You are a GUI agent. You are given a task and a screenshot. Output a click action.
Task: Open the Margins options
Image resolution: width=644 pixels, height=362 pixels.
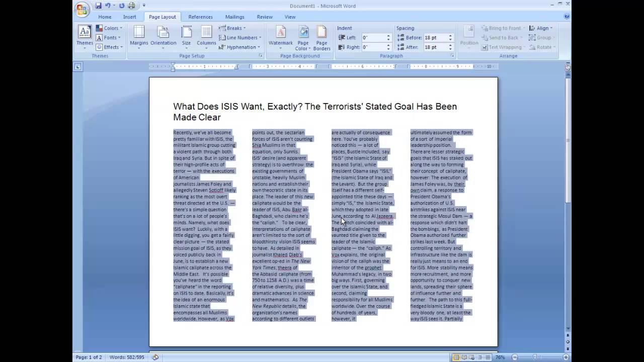pos(139,37)
